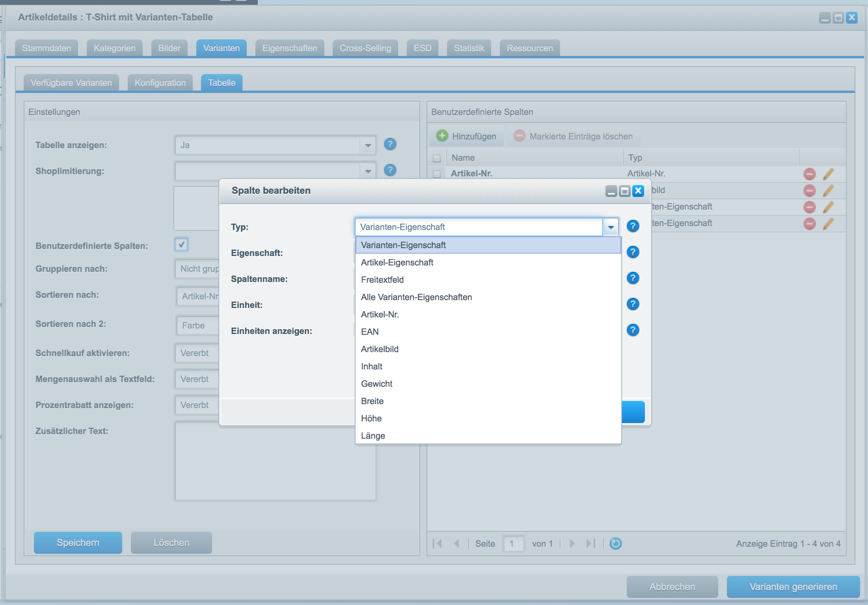
Task: Tick the checkbox for Artikel-Nr. row
Action: pyautogui.click(x=437, y=174)
